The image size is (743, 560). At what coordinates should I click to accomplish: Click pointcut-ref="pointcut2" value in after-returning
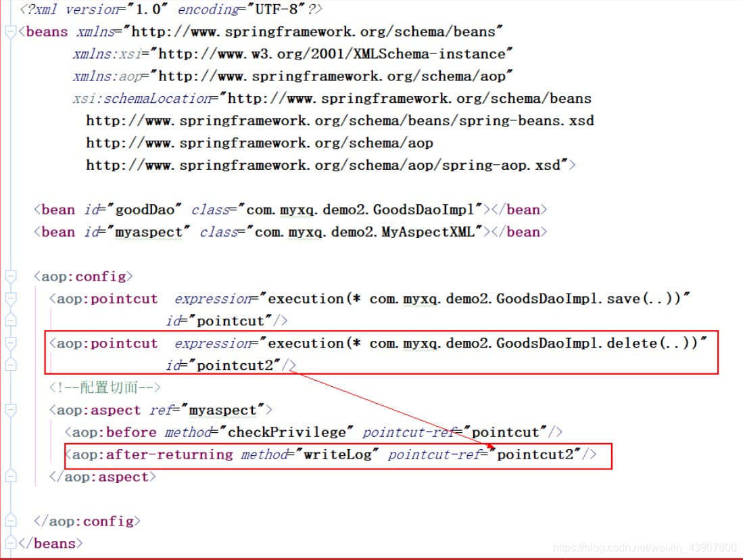tap(535, 454)
